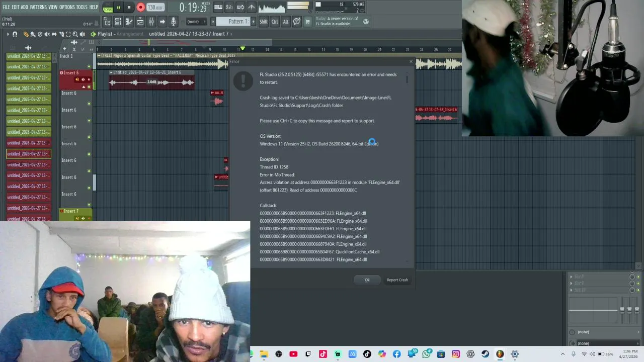Open the VIEW menu
The width and height of the screenshot is (644, 362).
click(53, 7)
